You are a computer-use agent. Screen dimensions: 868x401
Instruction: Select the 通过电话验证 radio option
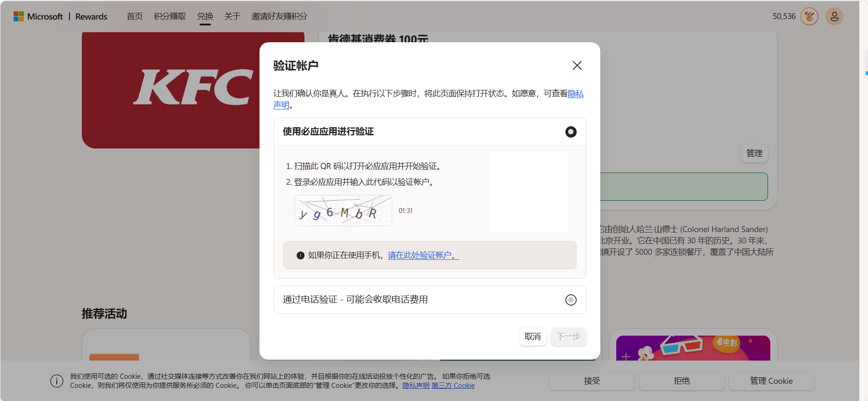pyautogui.click(x=571, y=300)
